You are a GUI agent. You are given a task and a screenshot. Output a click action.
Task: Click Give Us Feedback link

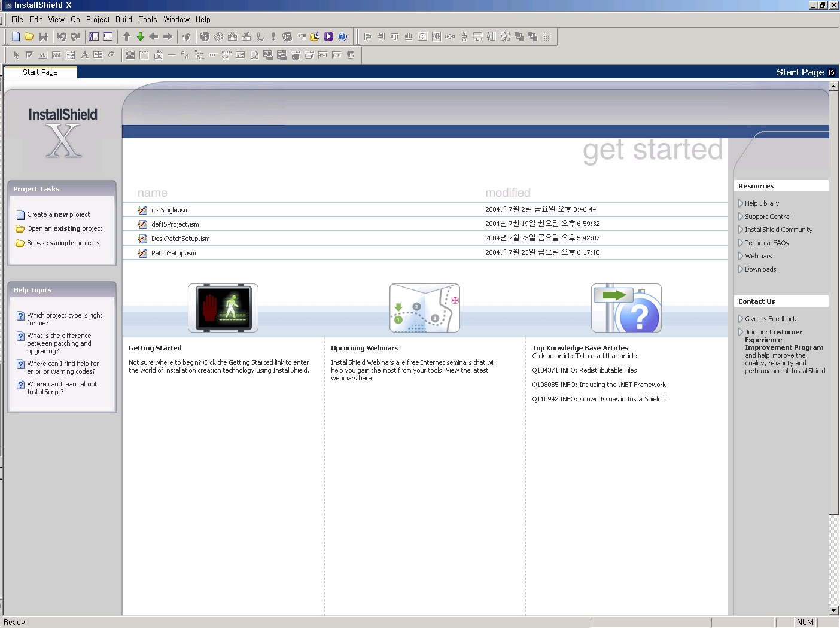point(771,319)
